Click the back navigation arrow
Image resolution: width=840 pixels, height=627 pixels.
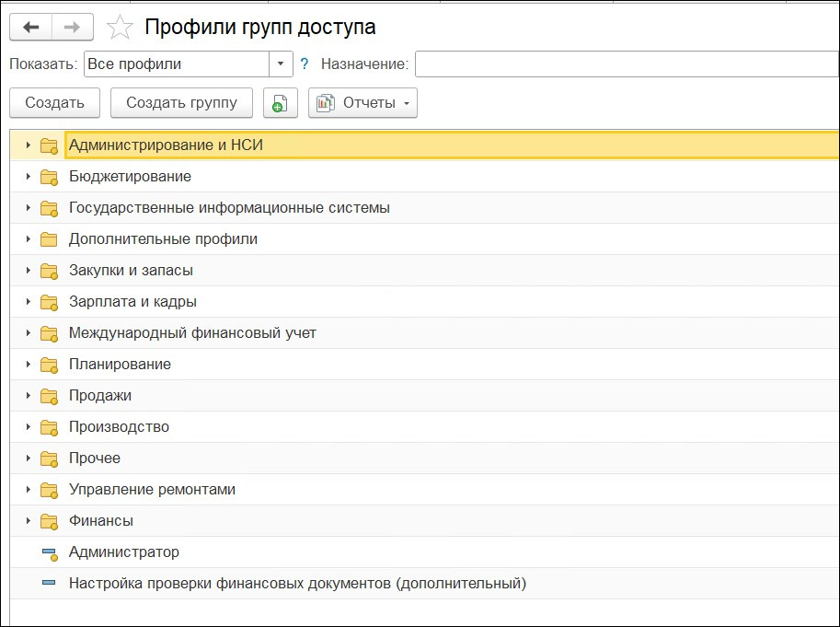[30, 27]
